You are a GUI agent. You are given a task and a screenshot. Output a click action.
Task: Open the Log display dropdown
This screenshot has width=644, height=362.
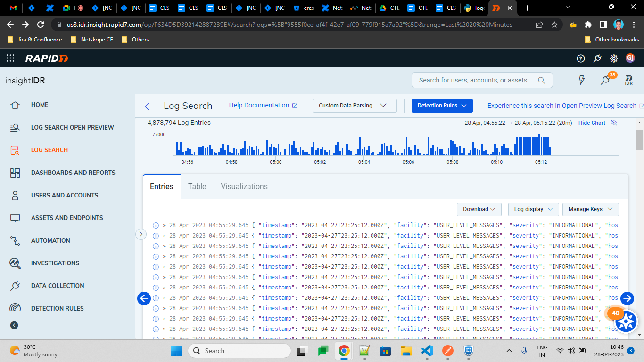click(x=533, y=209)
